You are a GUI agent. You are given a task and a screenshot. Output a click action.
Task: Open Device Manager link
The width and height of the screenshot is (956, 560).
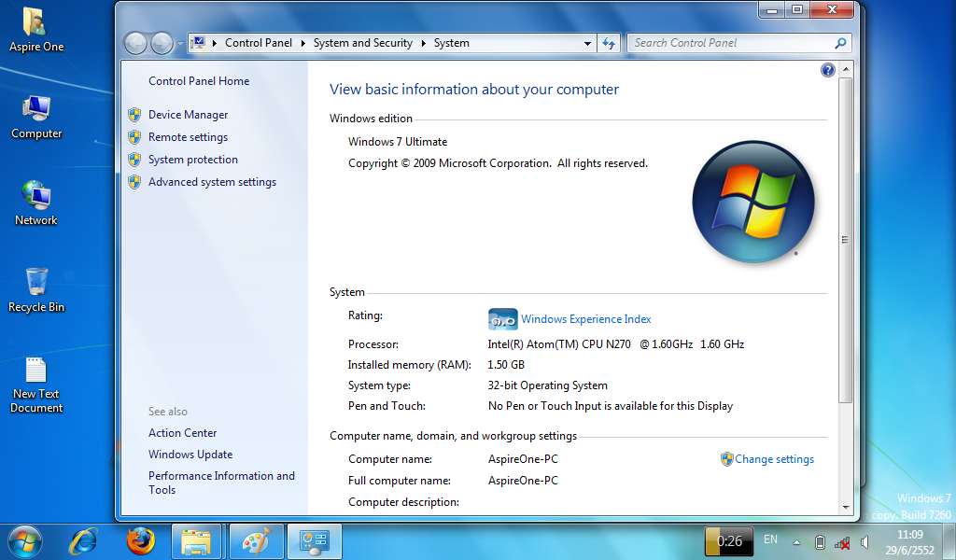coord(188,115)
